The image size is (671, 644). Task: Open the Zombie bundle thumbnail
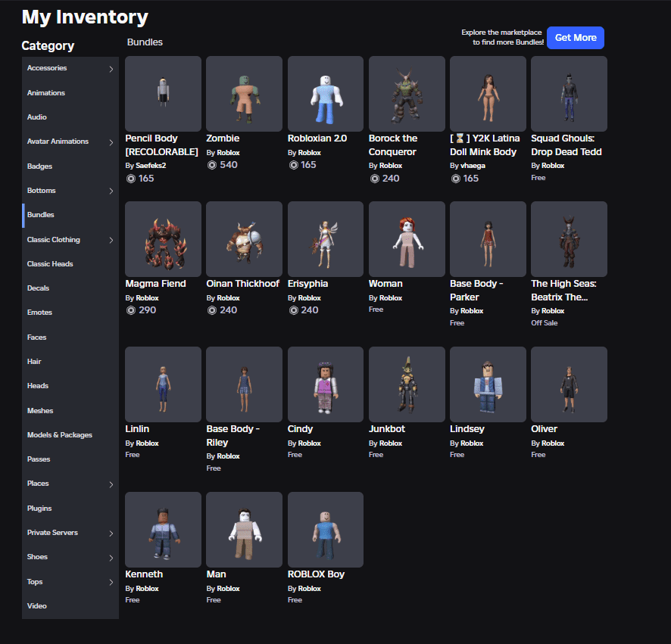coord(244,94)
